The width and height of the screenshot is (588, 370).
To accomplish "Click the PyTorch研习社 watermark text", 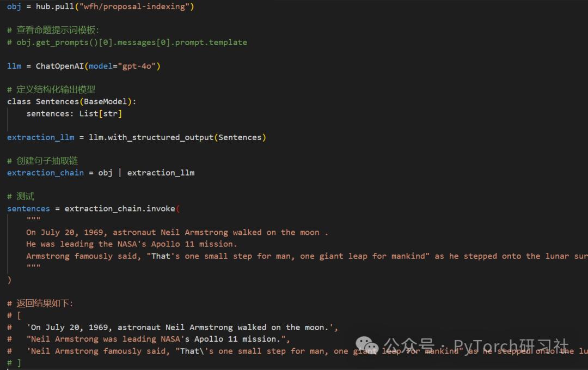I will [x=511, y=346].
